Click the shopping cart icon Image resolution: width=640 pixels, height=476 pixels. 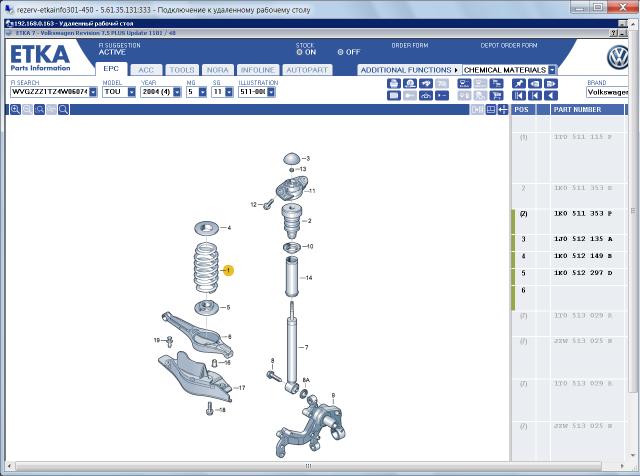tap(496, 96)
